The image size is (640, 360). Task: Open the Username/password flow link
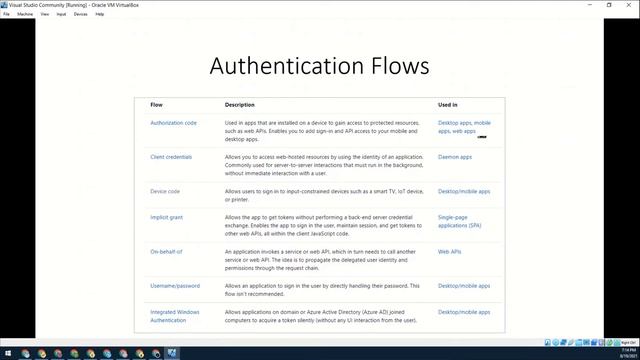tap(175, 286)
